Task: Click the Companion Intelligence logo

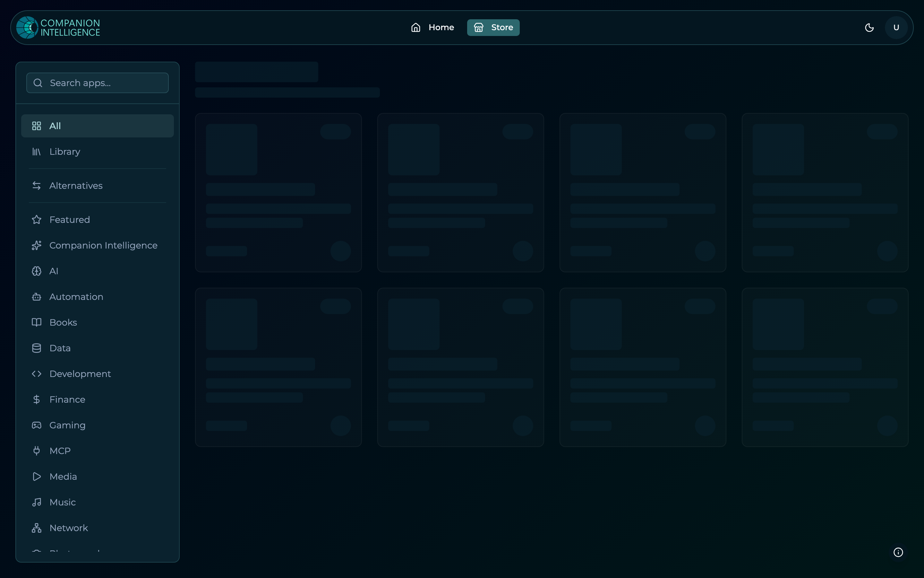Action: (58, 28)
